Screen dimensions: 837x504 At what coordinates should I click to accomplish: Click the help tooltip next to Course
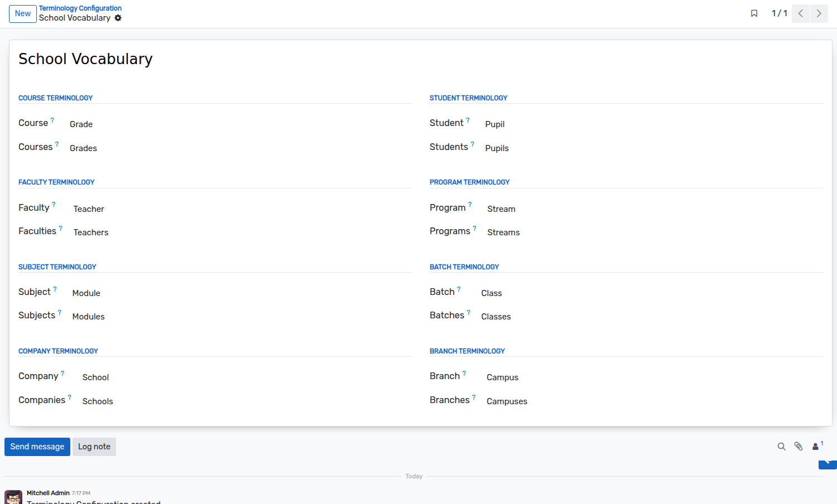pos(52,120)
